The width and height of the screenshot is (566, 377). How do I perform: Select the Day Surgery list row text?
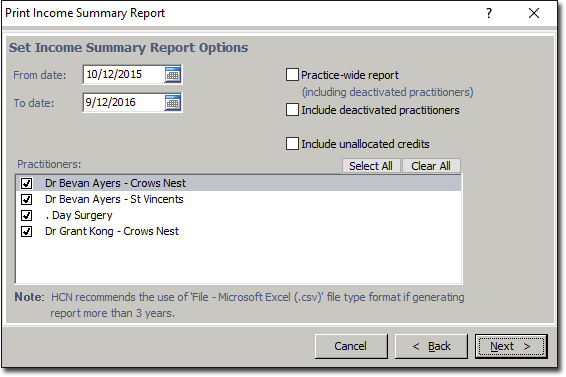[79, 216]
